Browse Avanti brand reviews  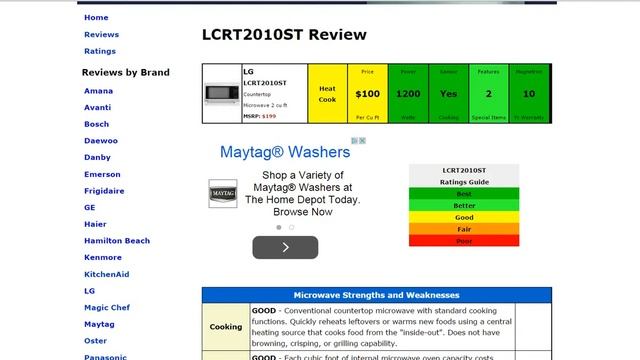coord(98,107)
